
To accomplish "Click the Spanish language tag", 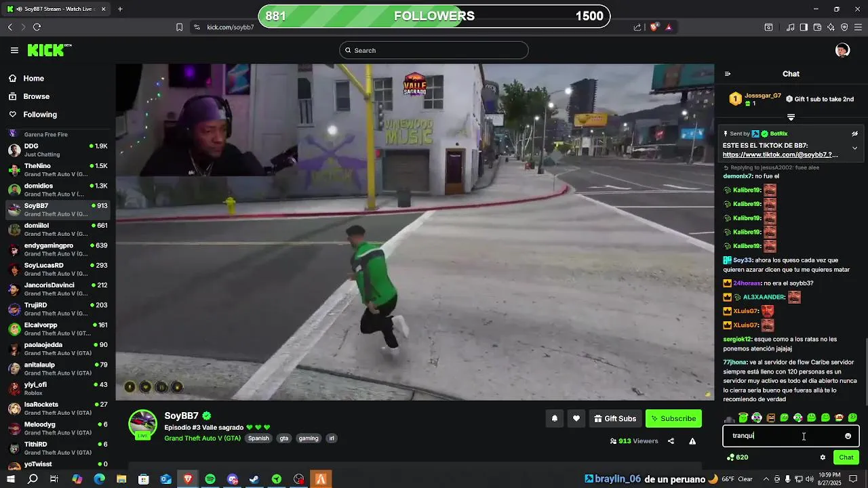I will [x=258, y=439].
